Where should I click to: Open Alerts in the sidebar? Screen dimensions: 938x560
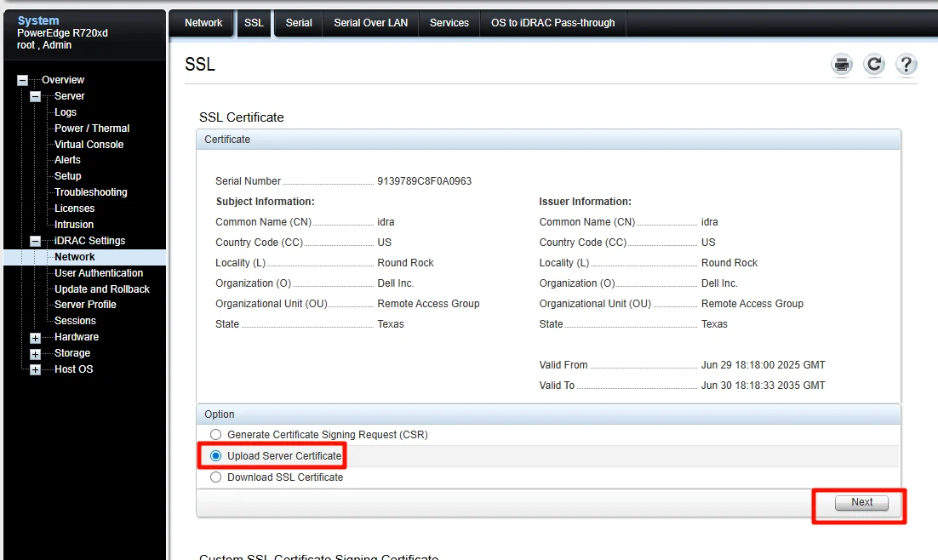click(67, 160)
